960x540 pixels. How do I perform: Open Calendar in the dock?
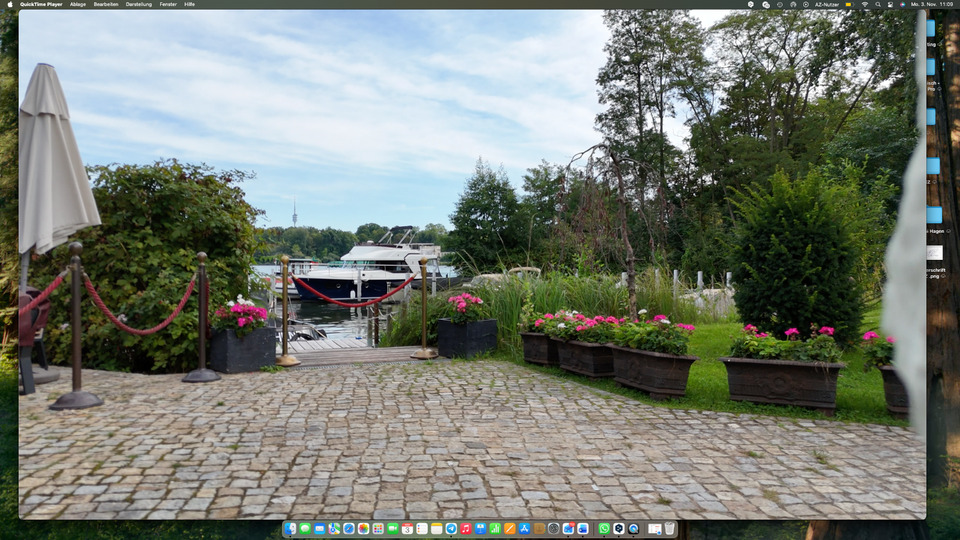(x=407, y=528)
